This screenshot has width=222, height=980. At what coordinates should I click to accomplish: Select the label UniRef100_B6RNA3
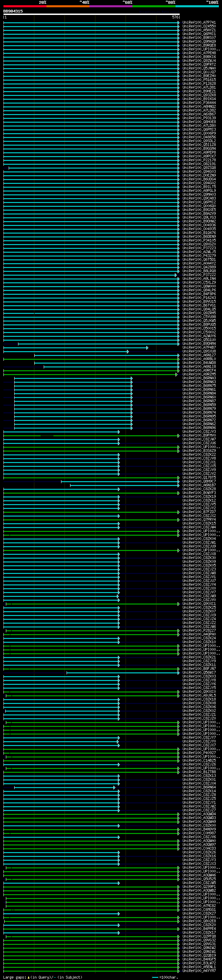click(199, 378)
